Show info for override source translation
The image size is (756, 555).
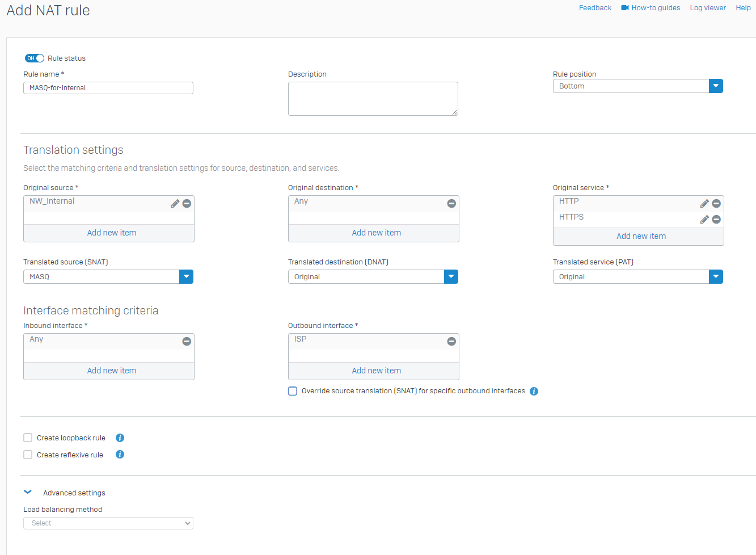point(534,391)
